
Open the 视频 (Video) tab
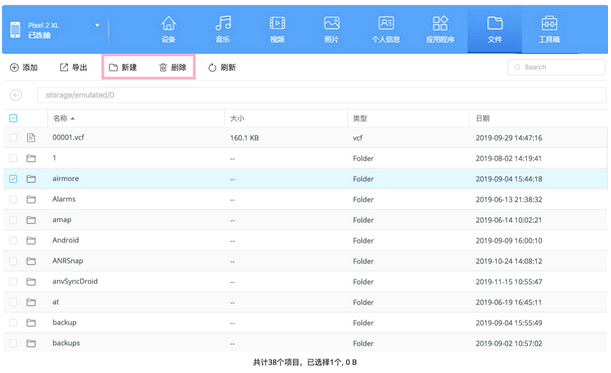click(277, 29)
